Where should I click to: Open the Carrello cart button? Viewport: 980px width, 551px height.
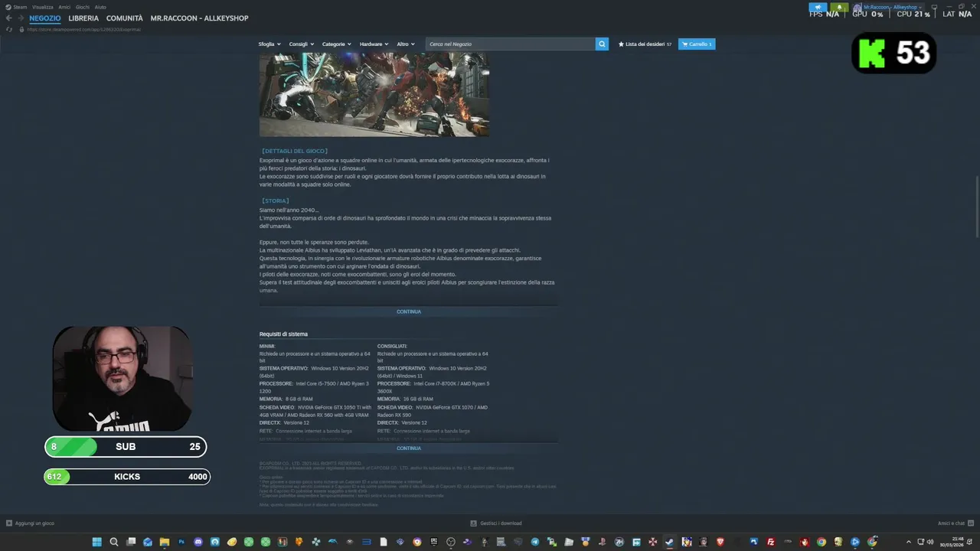tap(697, 44)
